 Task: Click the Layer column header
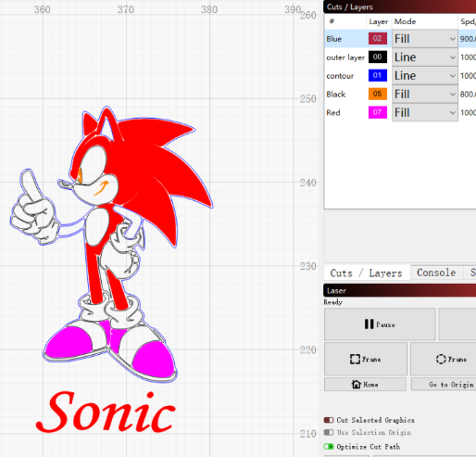[x=379, y=21]
